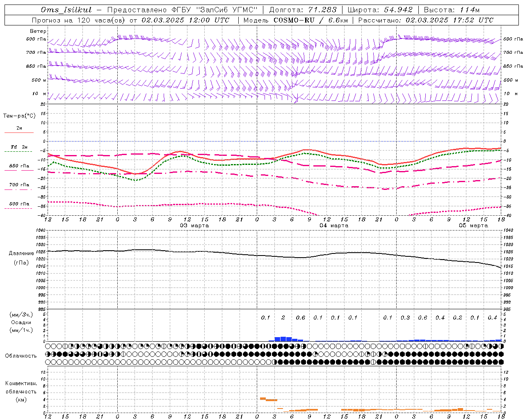
Task: Click the Конвективн. convective cloud label
Action: (x=21, y=383)
